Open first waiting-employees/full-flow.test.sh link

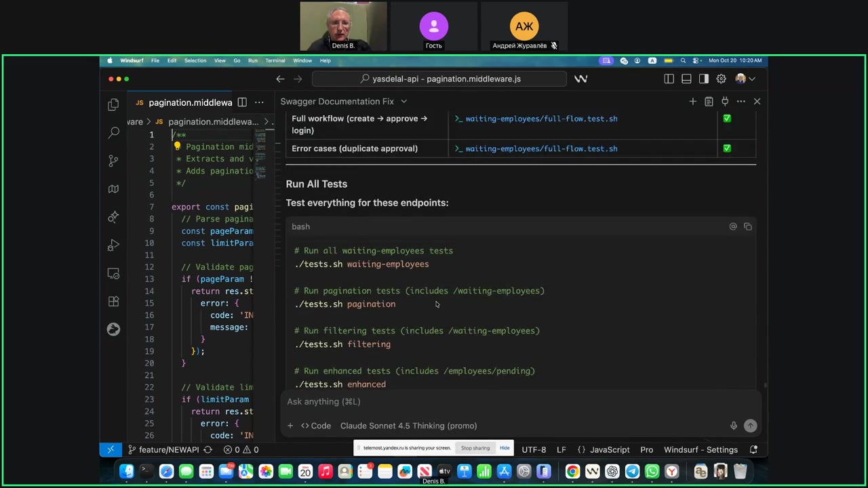(x=540, y=119)
